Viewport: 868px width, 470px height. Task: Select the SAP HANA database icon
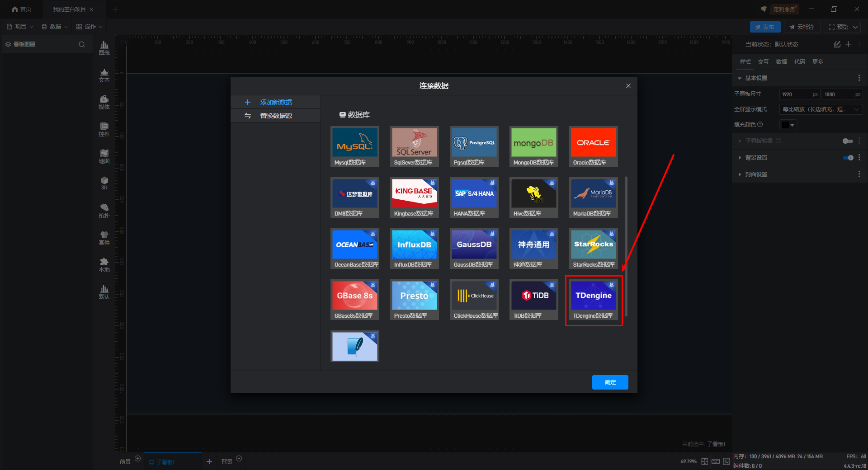pos(474,197)
